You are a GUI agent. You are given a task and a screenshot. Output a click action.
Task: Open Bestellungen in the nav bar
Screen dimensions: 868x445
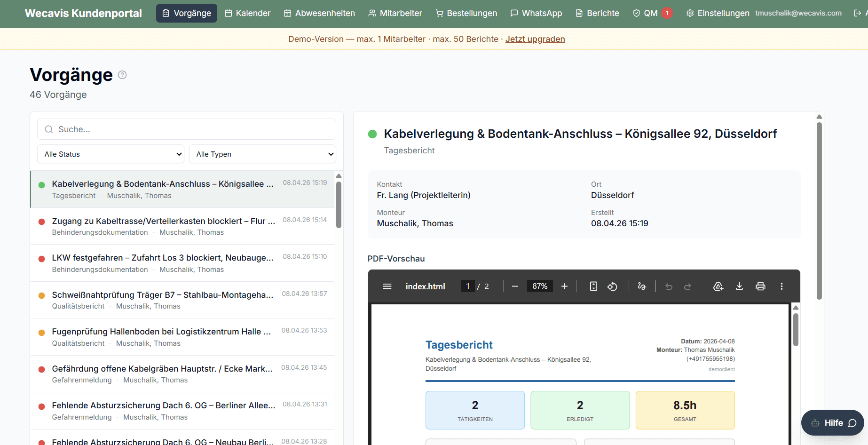tap(466, 13)
